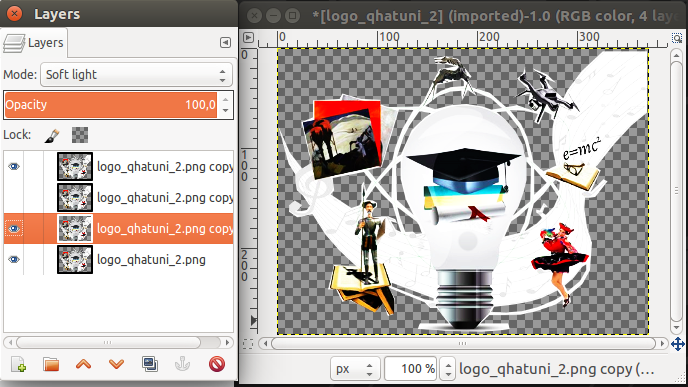
Task: Click the 100 % zoom input field
Action: coord(411,369)
